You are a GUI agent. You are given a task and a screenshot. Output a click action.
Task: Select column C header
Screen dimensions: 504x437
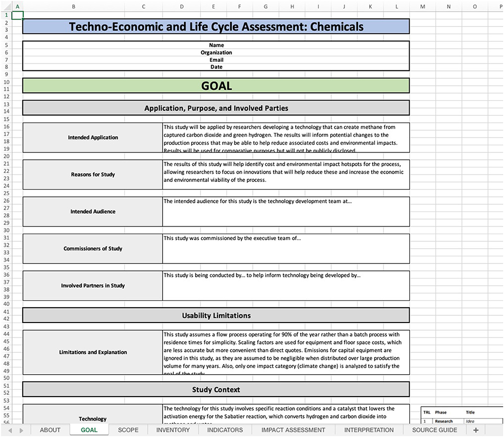coord(143,7)
